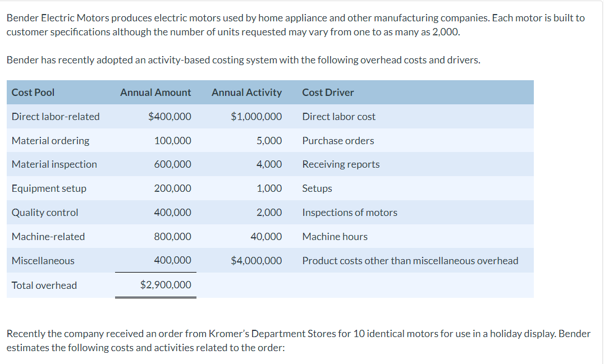Click the Annual Activity column header
Viewport: 604px width, 364px height.
pyautogui.click(x=246, y=93)
